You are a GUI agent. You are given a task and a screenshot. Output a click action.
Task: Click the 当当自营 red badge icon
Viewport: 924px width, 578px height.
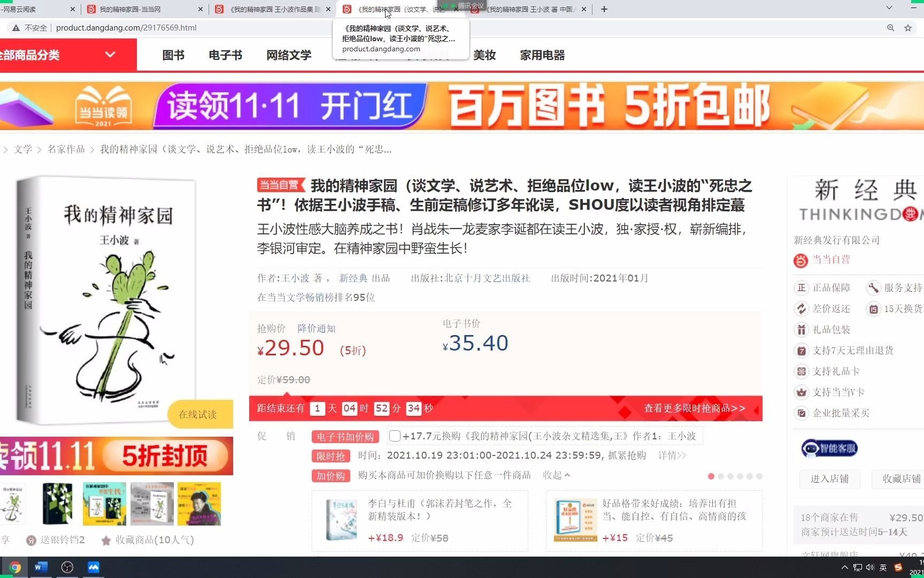pyautogui.click(x=800, y=261)
